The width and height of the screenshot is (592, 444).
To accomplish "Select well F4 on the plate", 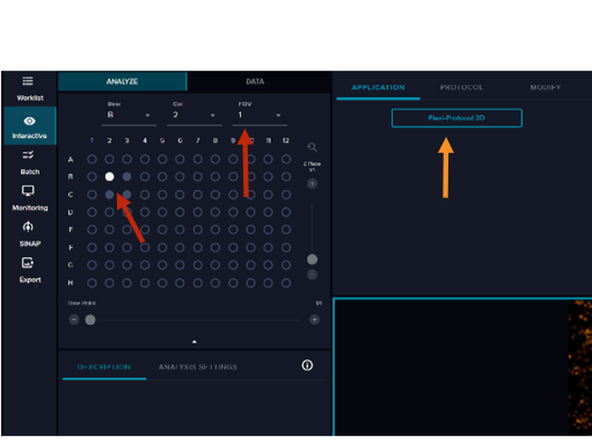I will [145, 247].
